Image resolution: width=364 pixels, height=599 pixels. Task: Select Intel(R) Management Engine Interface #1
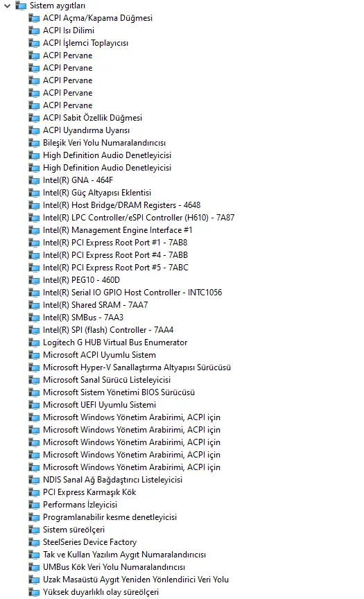118,230
